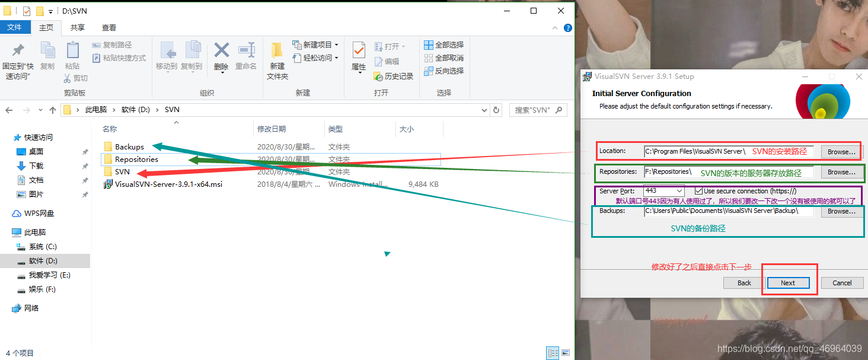The image size is (868, 360).
Task: Click the Search SVN box
Action: coord(537,110)
